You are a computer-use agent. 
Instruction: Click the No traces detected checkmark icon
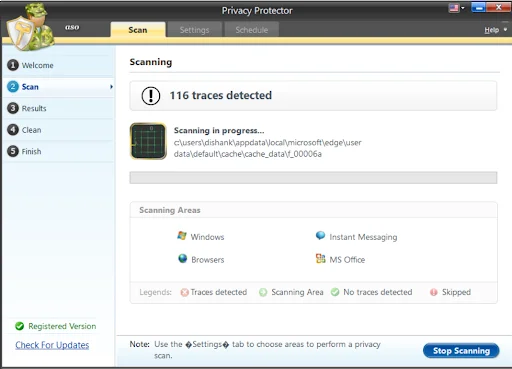click(335, 292)
